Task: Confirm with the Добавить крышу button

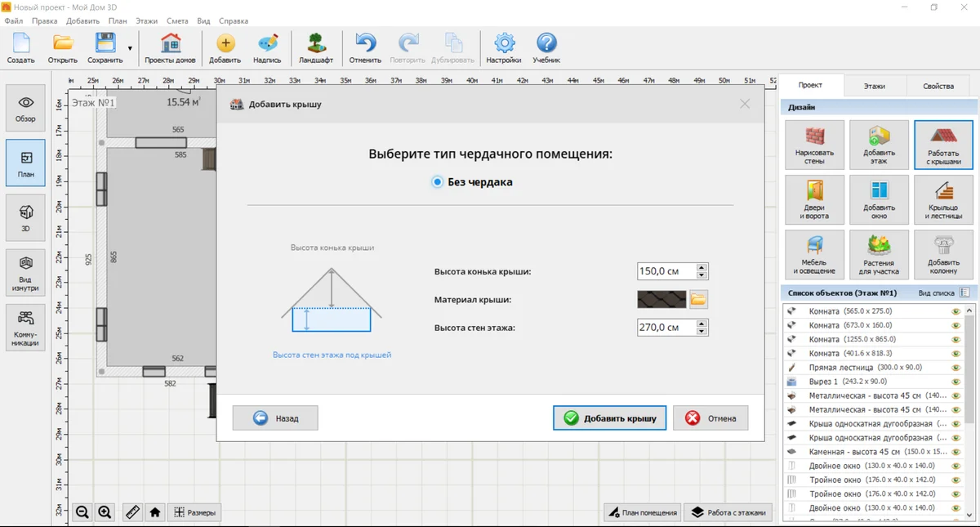Action: click(x=609, y=418)
